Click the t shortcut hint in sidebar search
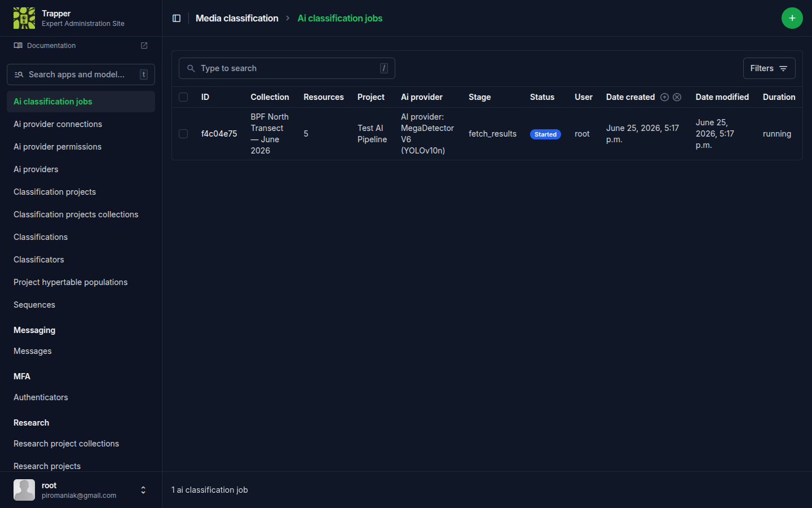The image size is (812, 508). click(144, 75)
